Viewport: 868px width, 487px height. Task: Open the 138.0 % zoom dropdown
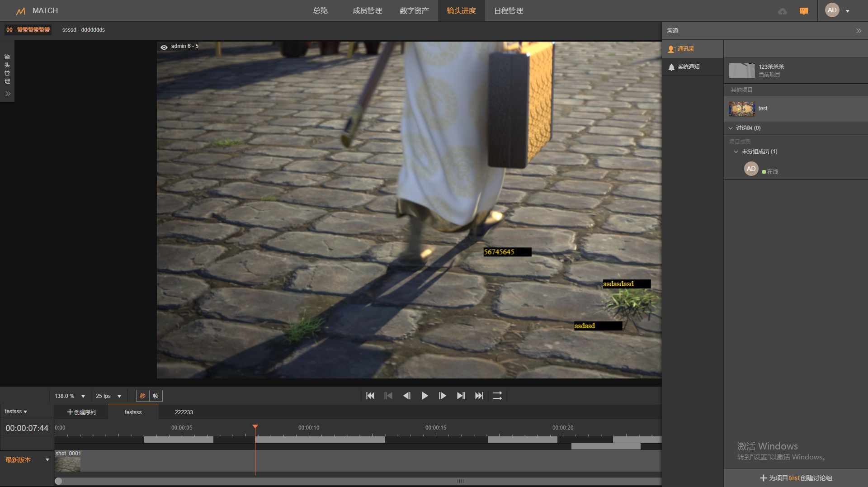click(70, 396)
